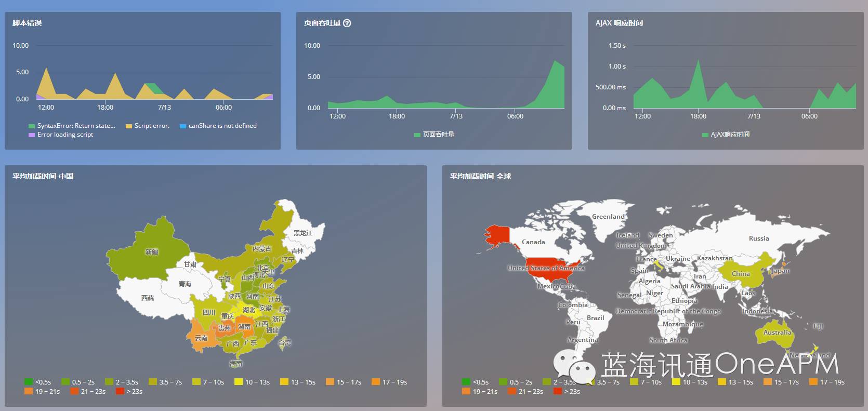Select Canada on the world map

pos(534,242)
